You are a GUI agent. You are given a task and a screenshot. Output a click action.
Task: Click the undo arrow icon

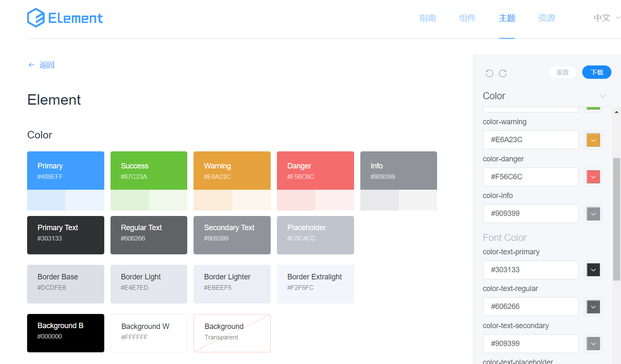pos(489,73)
